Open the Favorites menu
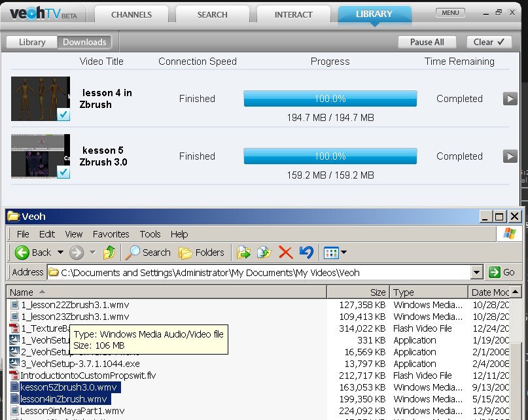This screenshot has width=528, height=420. [111, 234]
